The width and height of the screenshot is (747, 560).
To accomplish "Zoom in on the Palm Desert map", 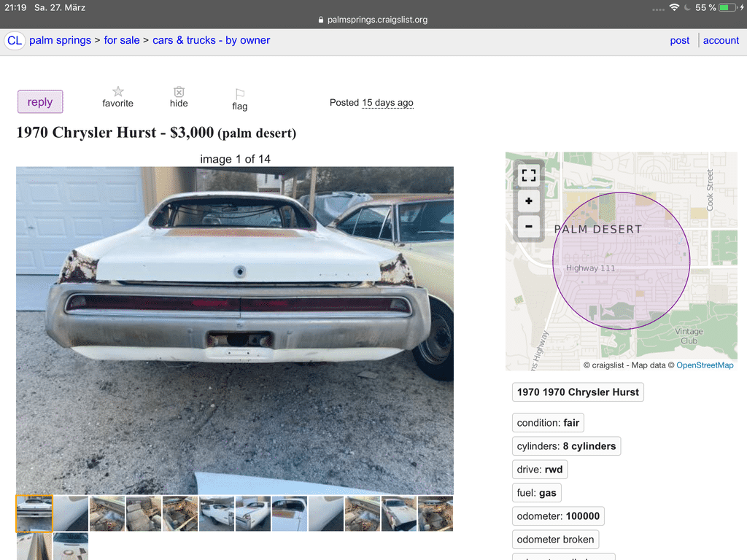I will (x=528, y=201).
